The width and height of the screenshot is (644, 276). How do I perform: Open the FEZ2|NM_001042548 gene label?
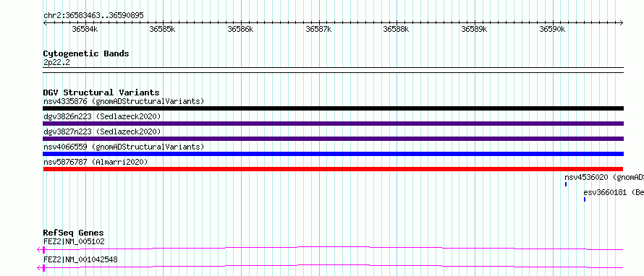tap(80, 259)
